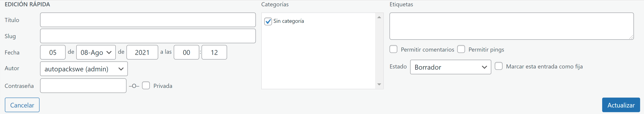This screenshot has width=644, height=114.
Task: Click the minute field showing 12
Action: [214, 52]
